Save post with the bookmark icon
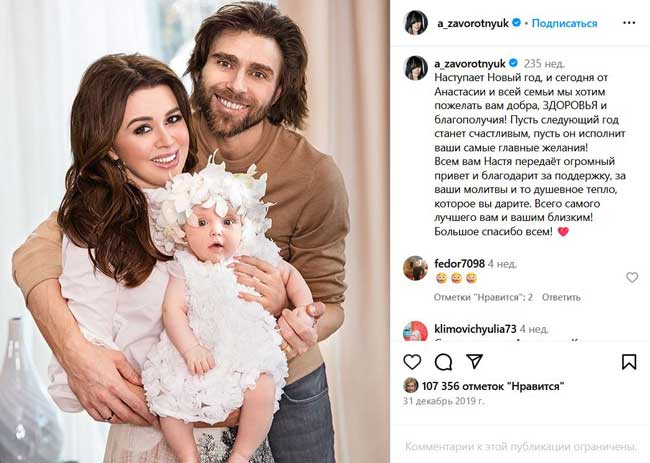This screenshot has width=650, height=463. click(629, 362)
